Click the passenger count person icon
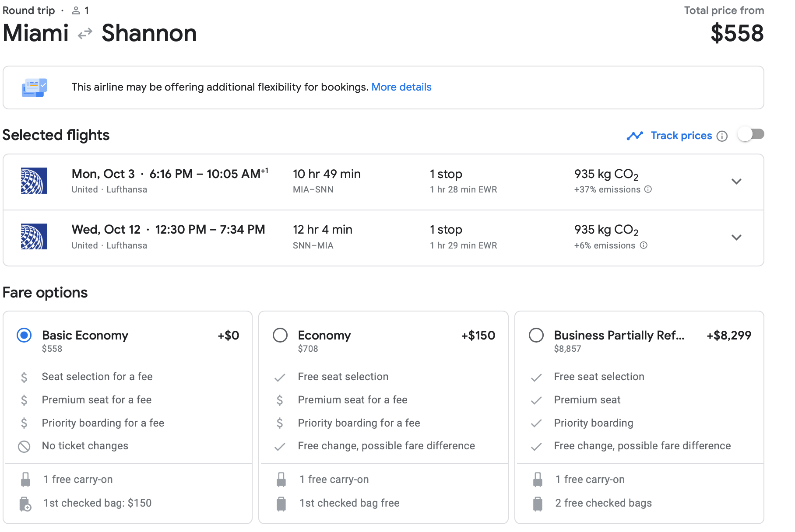 pos(76,10)
